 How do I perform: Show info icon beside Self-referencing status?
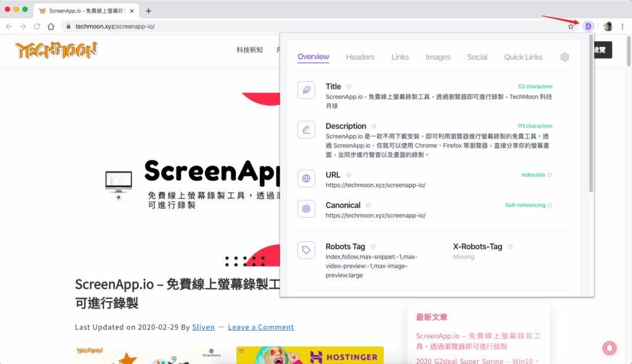click(550, 205)
